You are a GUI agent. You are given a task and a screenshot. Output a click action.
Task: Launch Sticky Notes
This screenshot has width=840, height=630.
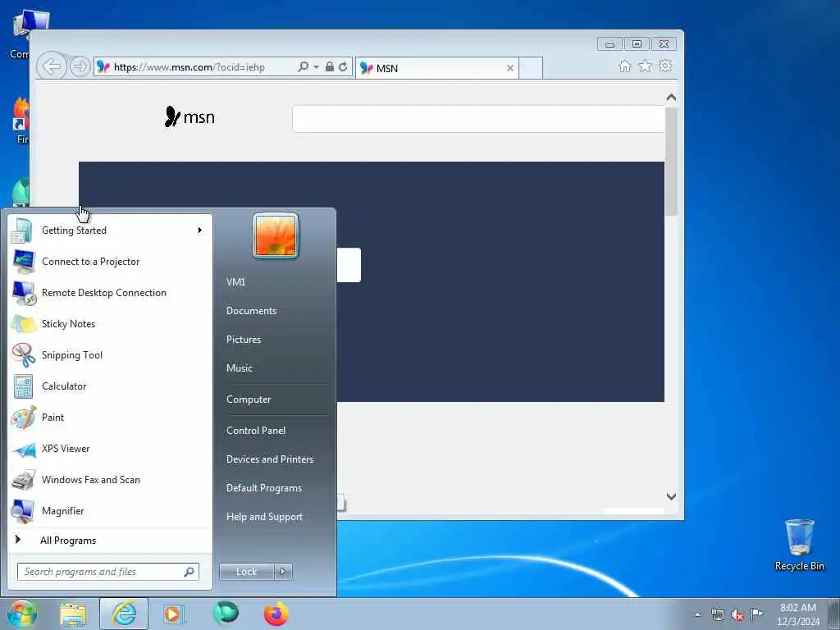[110, 323]
